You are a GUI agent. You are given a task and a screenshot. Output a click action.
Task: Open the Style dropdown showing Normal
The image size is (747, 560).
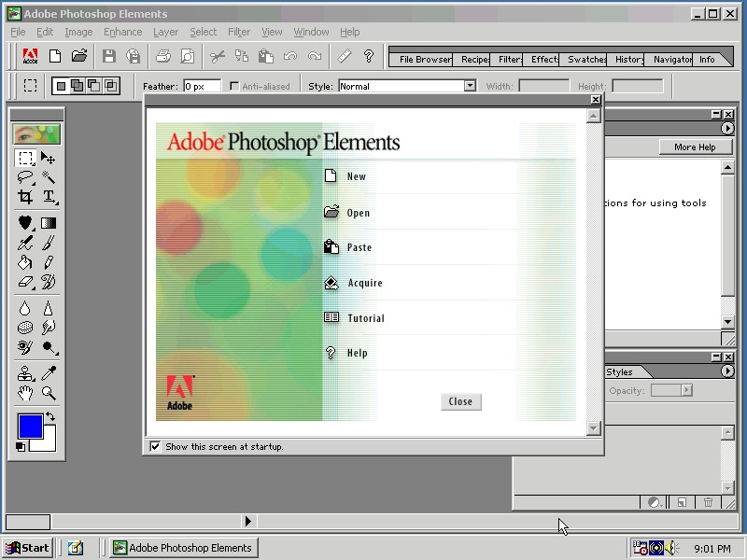470,86
